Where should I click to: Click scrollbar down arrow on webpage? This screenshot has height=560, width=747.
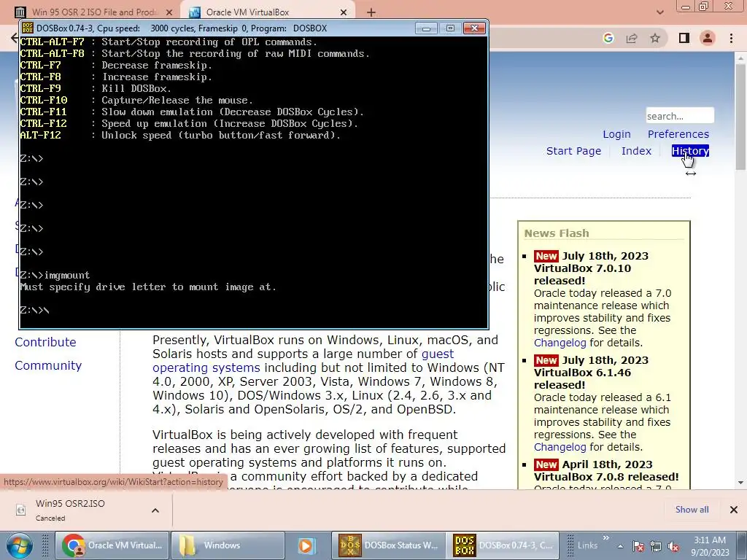coord(740,483)
